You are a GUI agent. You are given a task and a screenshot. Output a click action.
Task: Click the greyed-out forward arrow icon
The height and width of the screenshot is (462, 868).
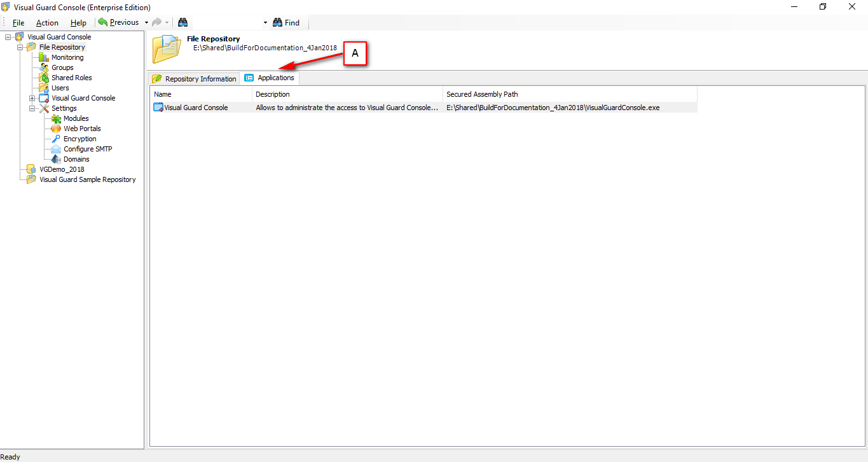[x=156, y=22]
